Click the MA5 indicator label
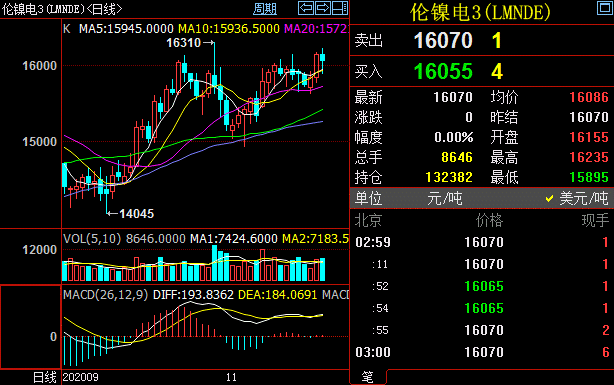This screenshot has width=614, height=385. pyautogui.click(x=126, y=29)
